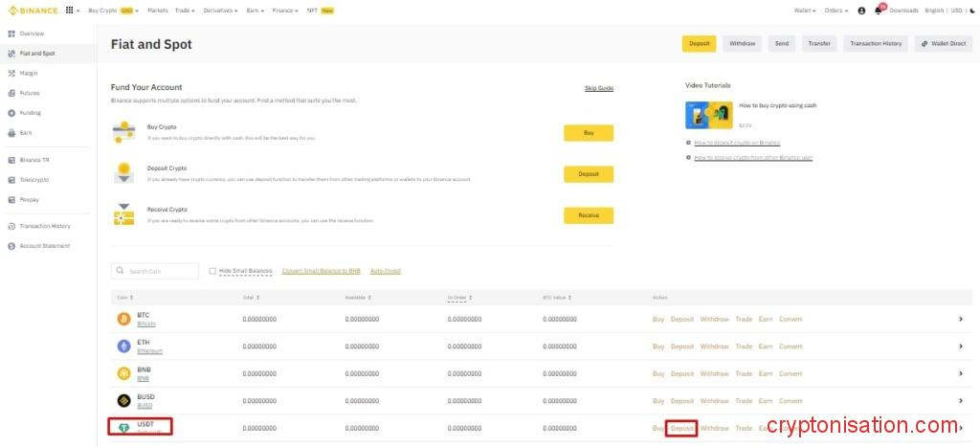Click the BTC coin icon
980x447 pixels.
coord(123,319)
